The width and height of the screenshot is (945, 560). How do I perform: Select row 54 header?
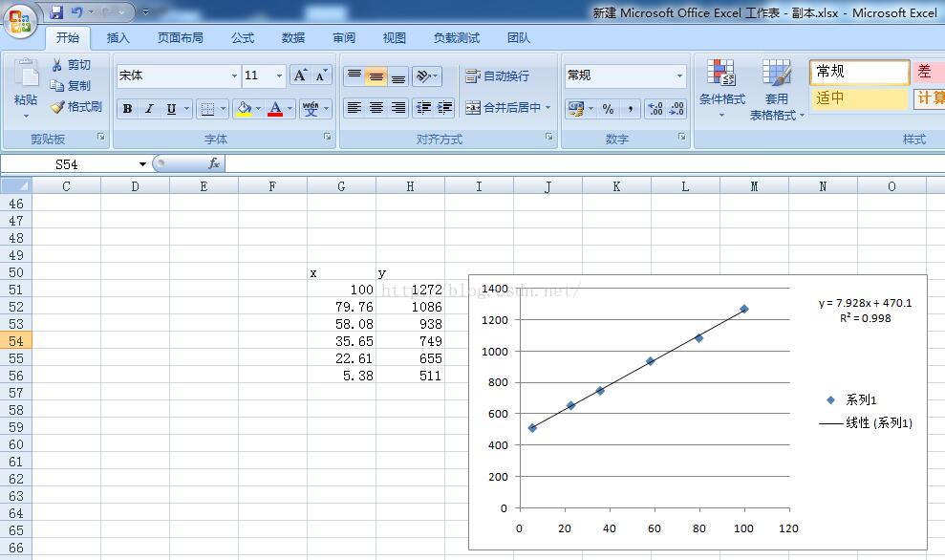point(15,340)
